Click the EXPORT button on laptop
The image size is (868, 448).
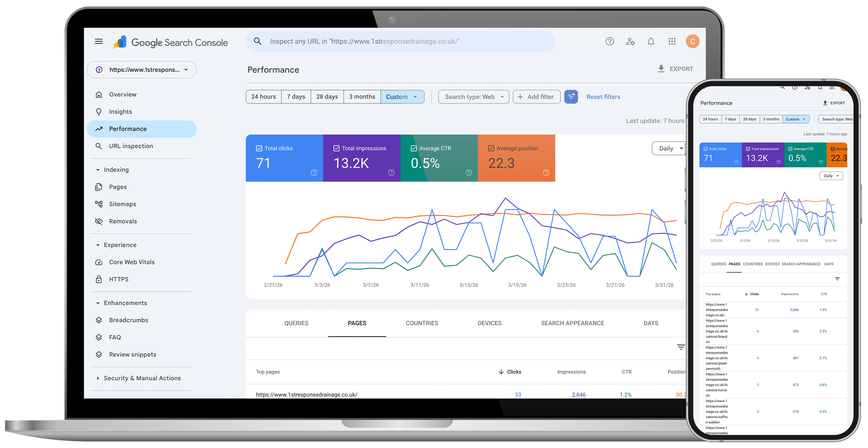point(676,69)
